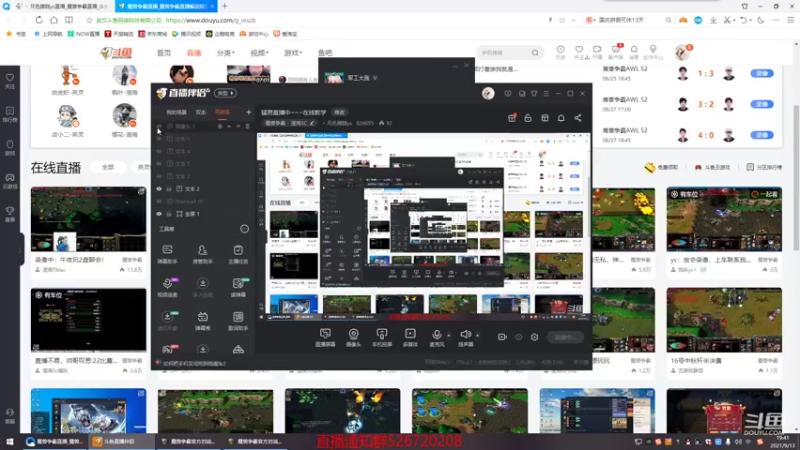Image resolution: width=800 pixels, height=450 pixels.
Task: Click the 全部 filter in 在线直播
Action: (108, 167)
